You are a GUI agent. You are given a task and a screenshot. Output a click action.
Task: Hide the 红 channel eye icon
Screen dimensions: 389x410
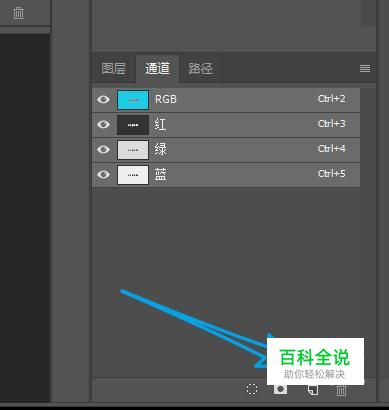103,124
